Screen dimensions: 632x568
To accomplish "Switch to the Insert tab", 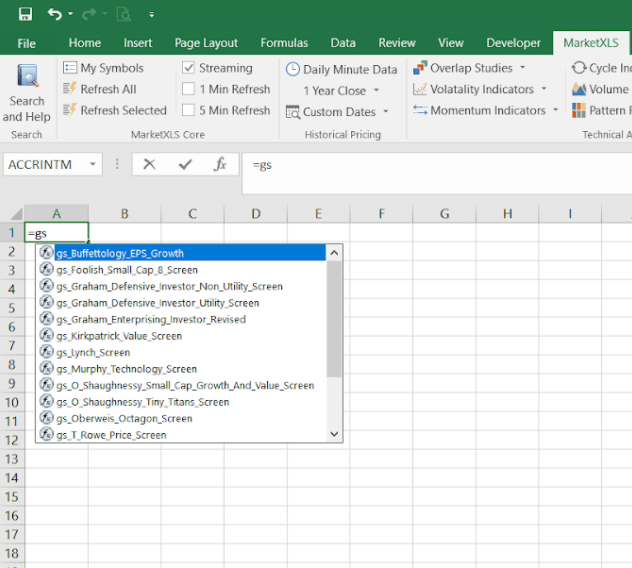I will [138, 43].
